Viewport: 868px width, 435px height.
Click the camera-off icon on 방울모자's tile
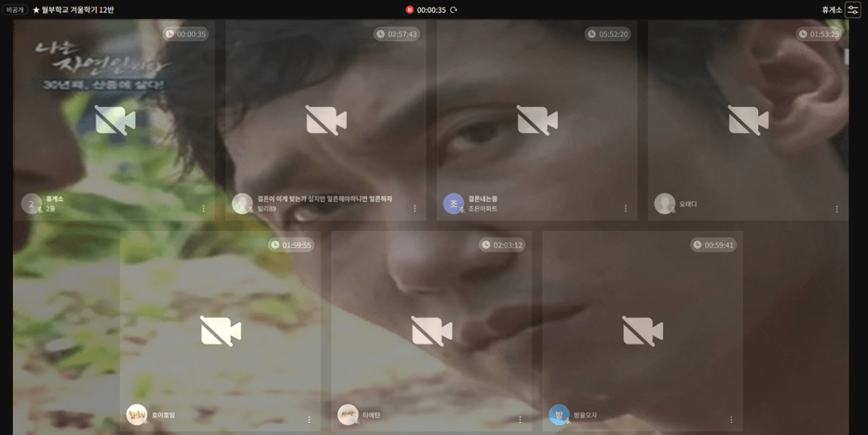pyautogui.click(x=643, y=331)
